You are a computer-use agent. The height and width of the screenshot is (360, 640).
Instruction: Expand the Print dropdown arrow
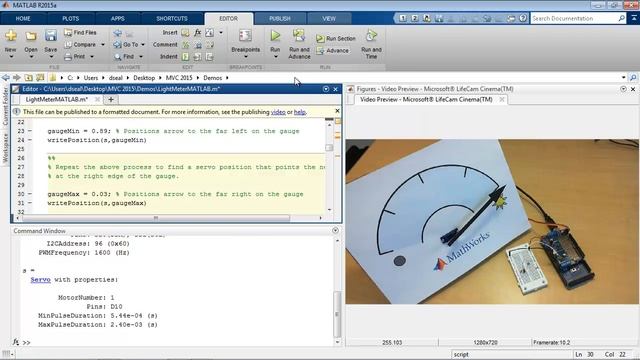coord(92,57)
